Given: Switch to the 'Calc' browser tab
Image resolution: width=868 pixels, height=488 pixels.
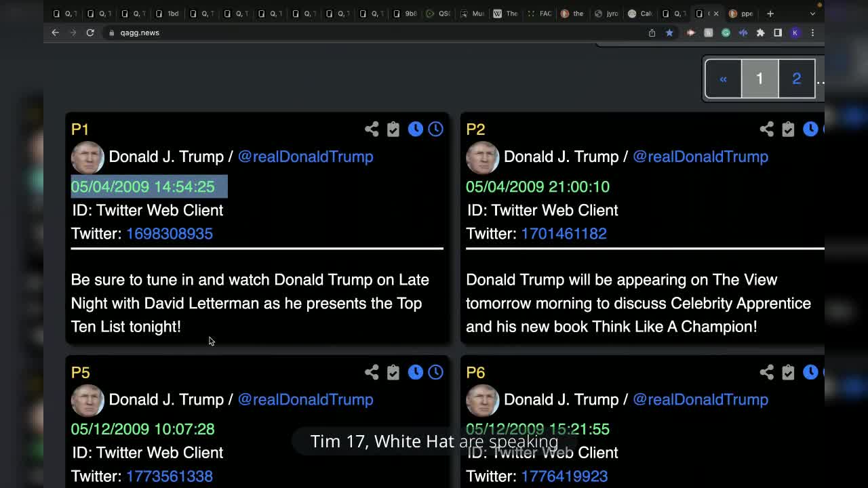Looking at the screenshot, I should (x=641, y=14).
